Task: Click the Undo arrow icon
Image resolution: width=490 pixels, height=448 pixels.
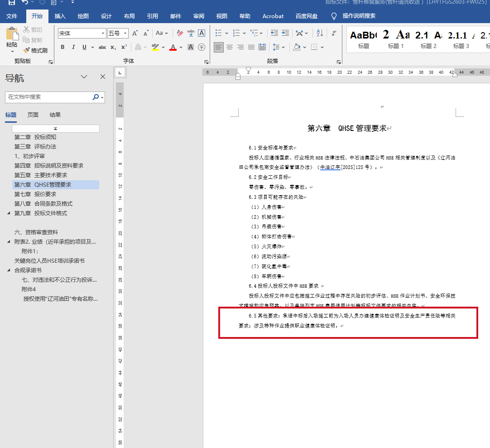Action: [x=25, y=2]
